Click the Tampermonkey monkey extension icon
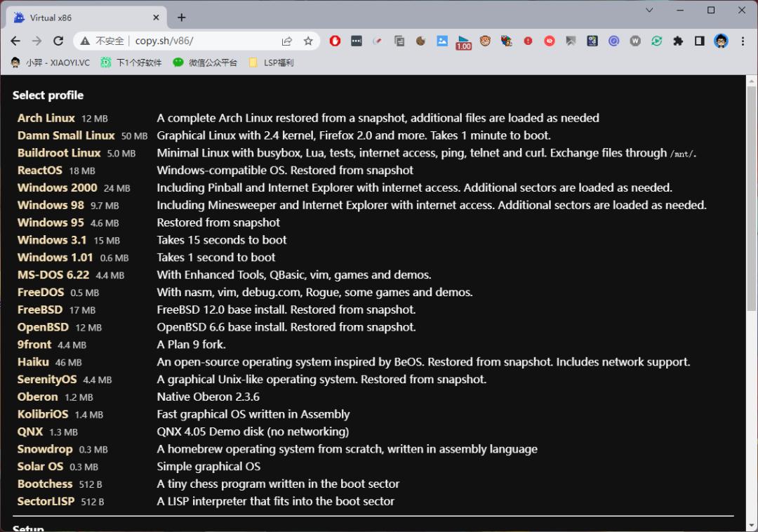The height and width of the screenshot is (532, 758). (485, 41)
